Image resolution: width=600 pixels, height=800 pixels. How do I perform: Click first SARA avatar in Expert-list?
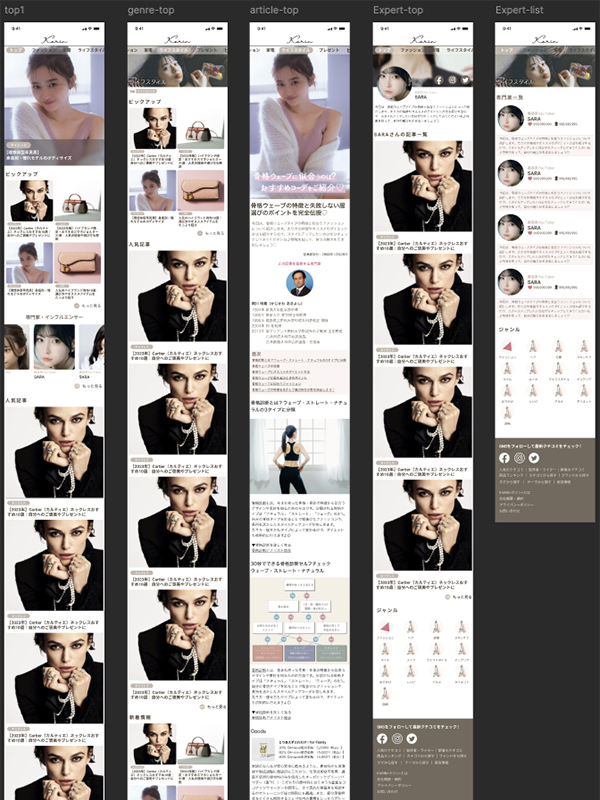coord(512,120)
